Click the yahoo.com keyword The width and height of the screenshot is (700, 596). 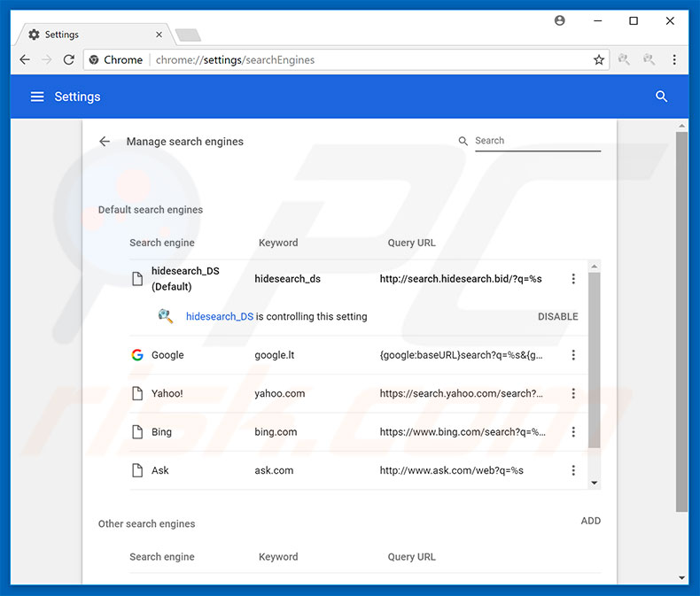(279, 393)
